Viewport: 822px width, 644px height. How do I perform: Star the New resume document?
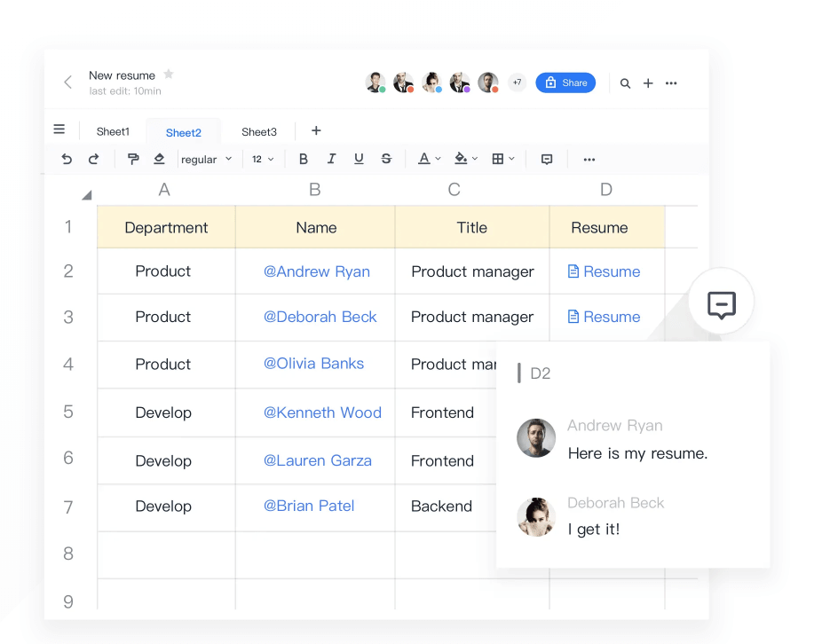[x=169, y=75]
